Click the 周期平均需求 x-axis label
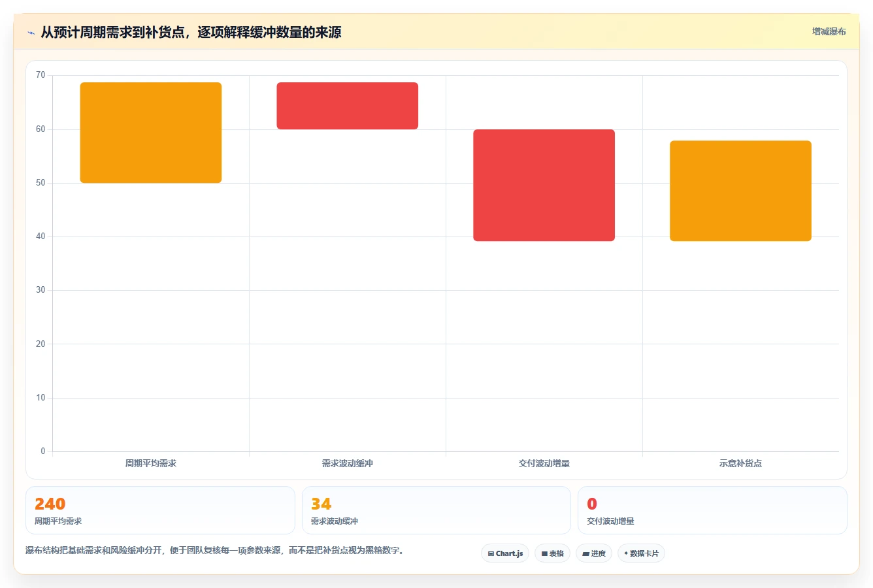Screen dimensions: 873x588 151,463
